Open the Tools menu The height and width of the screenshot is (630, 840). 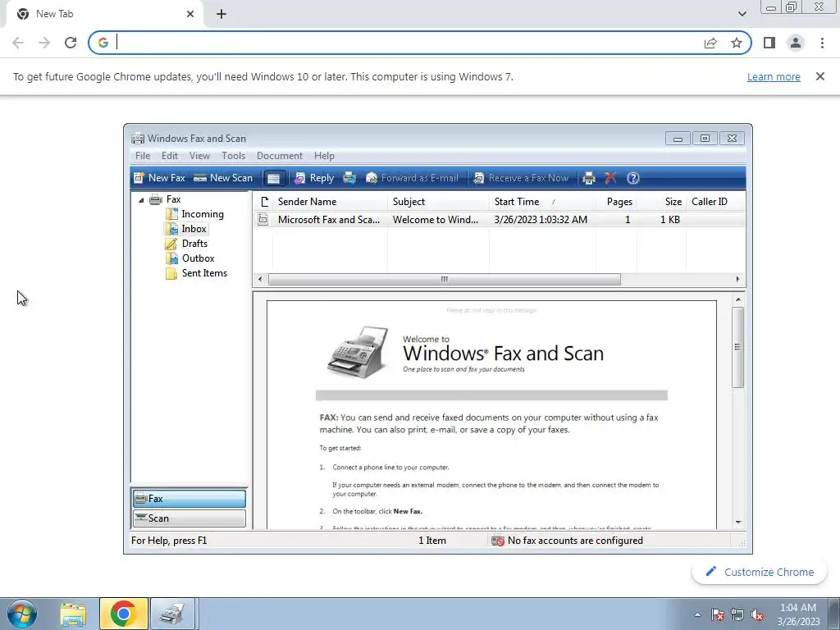coord(233,156)
